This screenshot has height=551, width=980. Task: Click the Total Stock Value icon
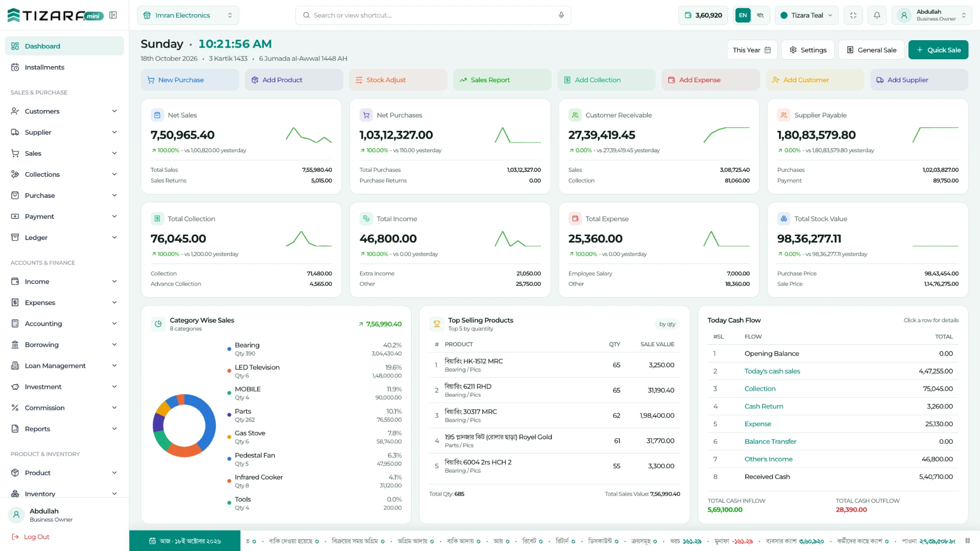[x=784, y=218]
